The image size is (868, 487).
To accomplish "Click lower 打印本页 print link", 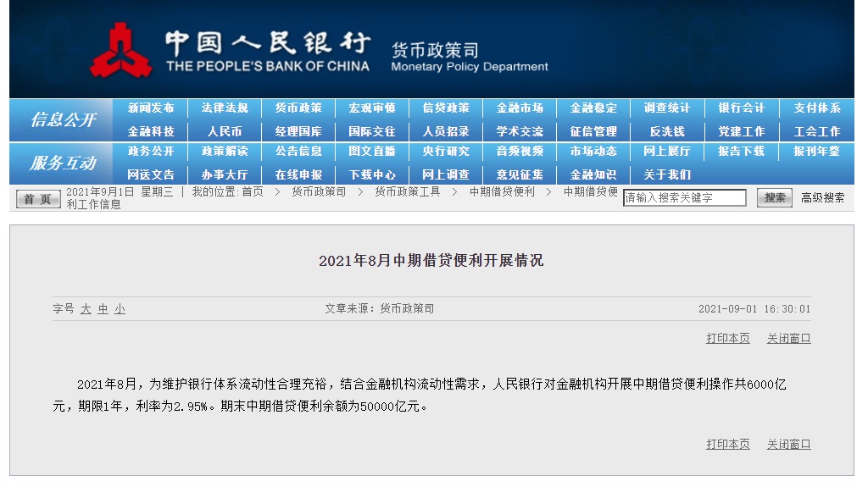I will (728, 445).
